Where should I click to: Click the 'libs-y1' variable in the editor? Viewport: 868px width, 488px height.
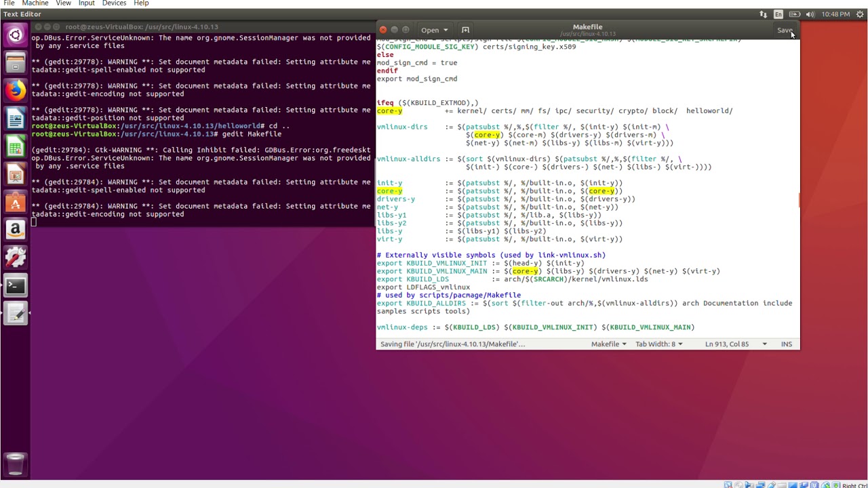pos(391,216)
